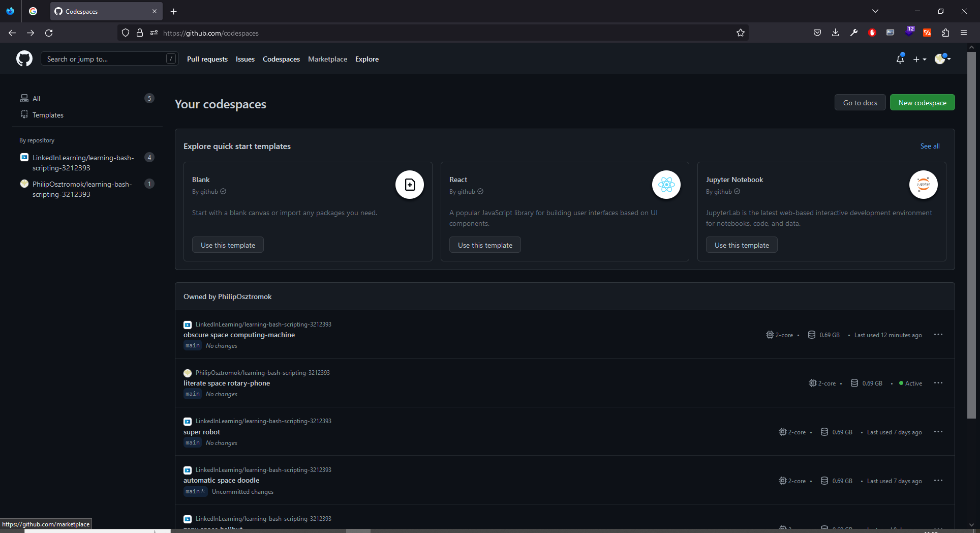Click the React template logo

(666, 185)
